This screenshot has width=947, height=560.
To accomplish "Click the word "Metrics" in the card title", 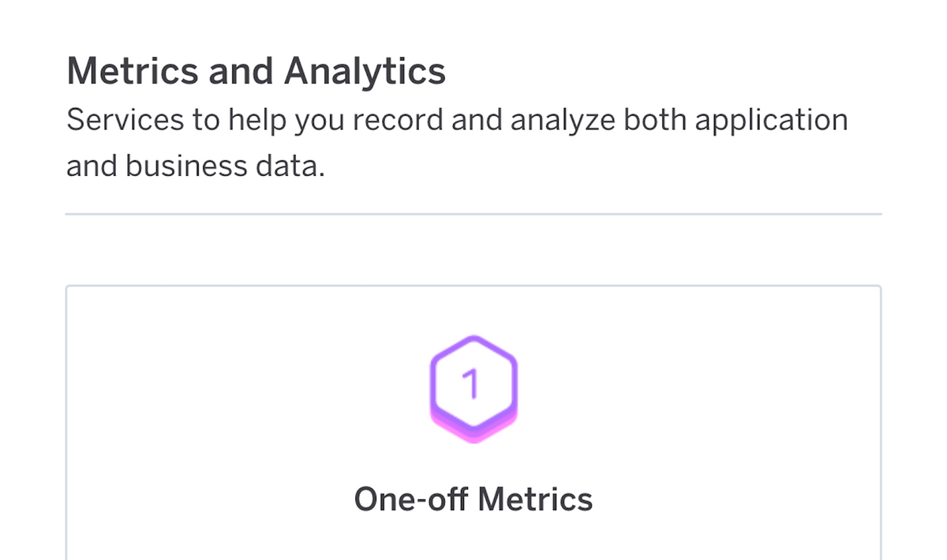I will coord(535,499).
